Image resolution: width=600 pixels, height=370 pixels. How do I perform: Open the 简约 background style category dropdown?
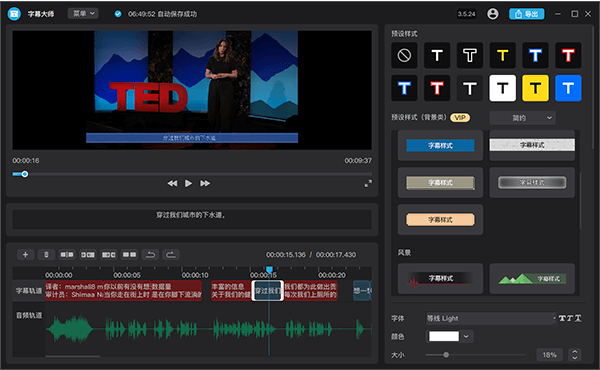[522, 118]
